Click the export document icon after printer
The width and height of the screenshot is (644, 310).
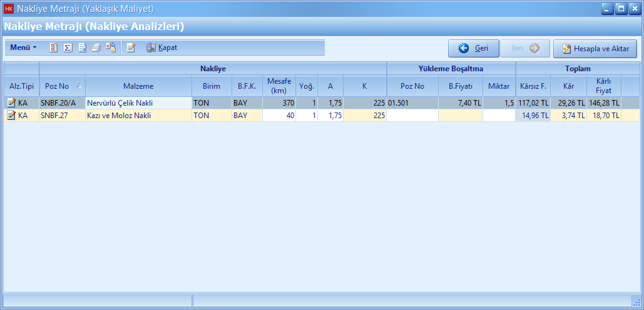110,47
